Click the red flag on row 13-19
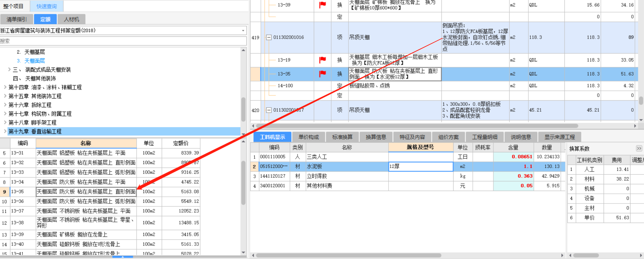The height and width of the screenshot is (259, 644). (x=323, y=60)
